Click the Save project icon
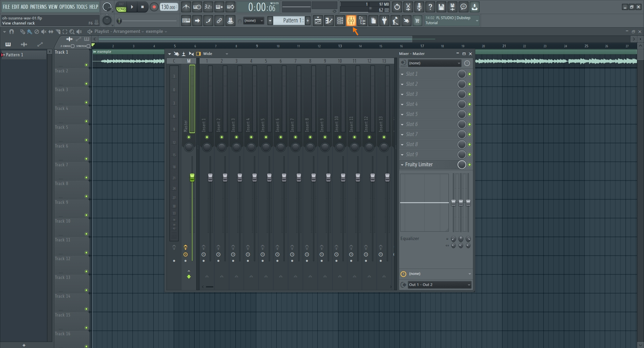This screenshot has height=348, width=644. (441, 7)
